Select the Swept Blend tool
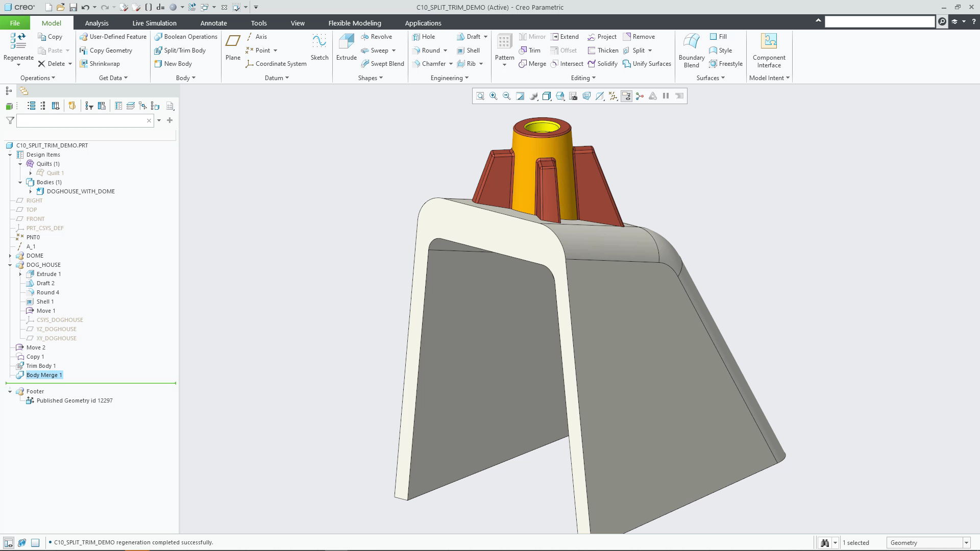Screen dimensions: 980x551 [383, 64]
